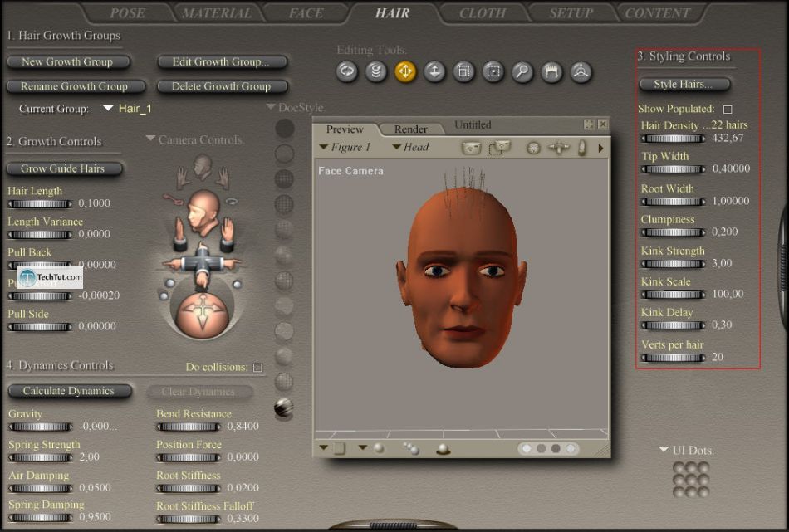Screen dimensions: 789x532
Task: Click the round sphere icon in preview toolbar
Action: [533, 148]
